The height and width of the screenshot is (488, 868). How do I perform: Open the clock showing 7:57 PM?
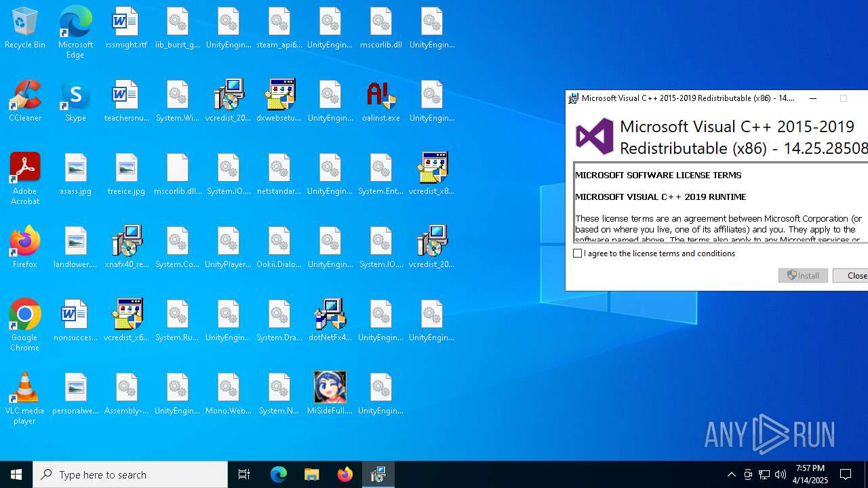pyautogui.click(x=810, y=474)
